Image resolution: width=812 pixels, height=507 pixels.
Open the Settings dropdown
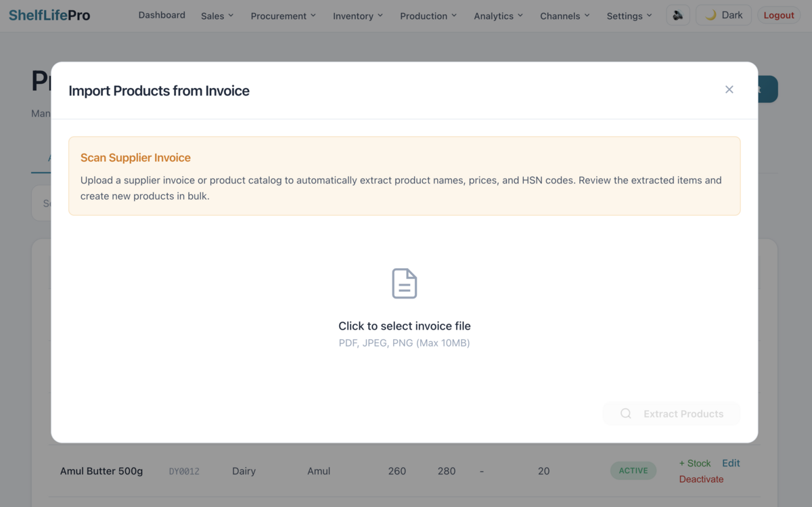[628, 16]
